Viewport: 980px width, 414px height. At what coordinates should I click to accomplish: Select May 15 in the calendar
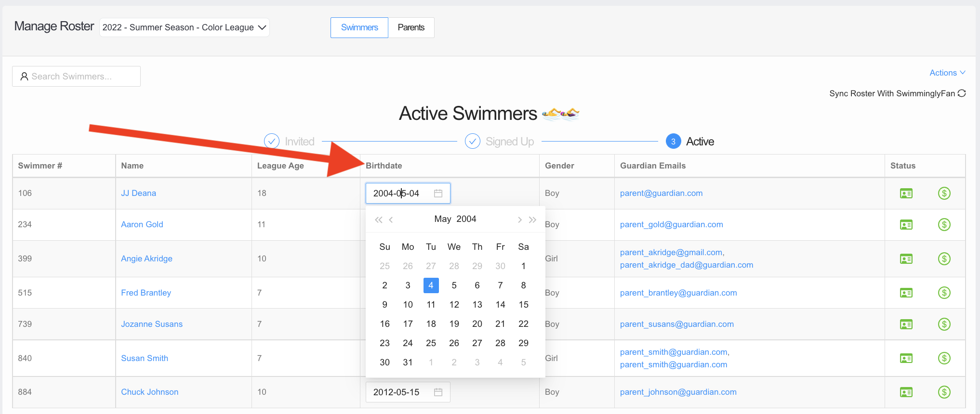523,305
